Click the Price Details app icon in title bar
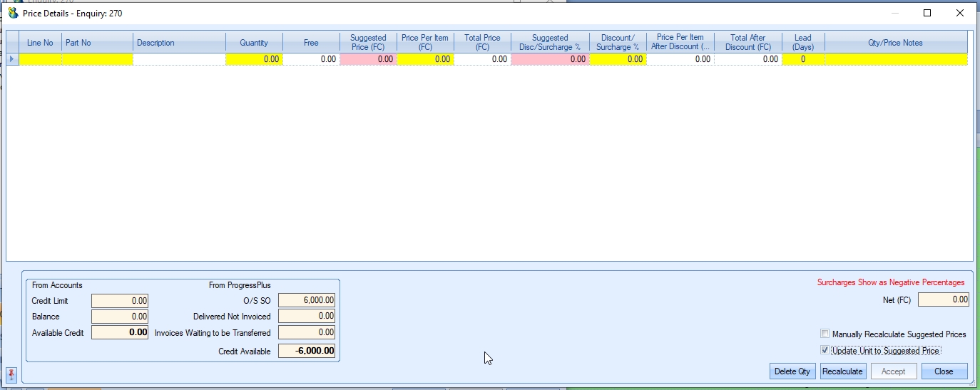 tap(13, 13)
